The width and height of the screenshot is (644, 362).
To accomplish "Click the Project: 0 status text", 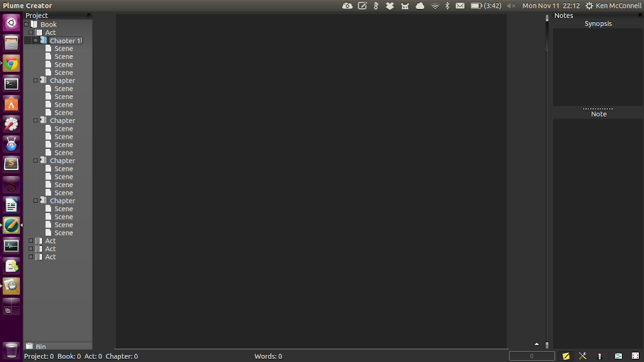I will click(39, 356).
